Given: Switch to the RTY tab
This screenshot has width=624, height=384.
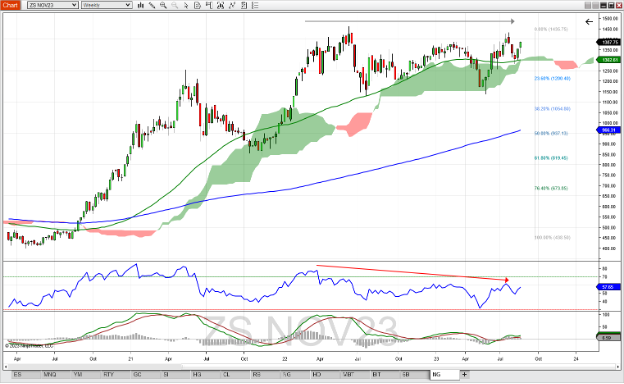Looking at the screenshot, I should click(116, 374).
